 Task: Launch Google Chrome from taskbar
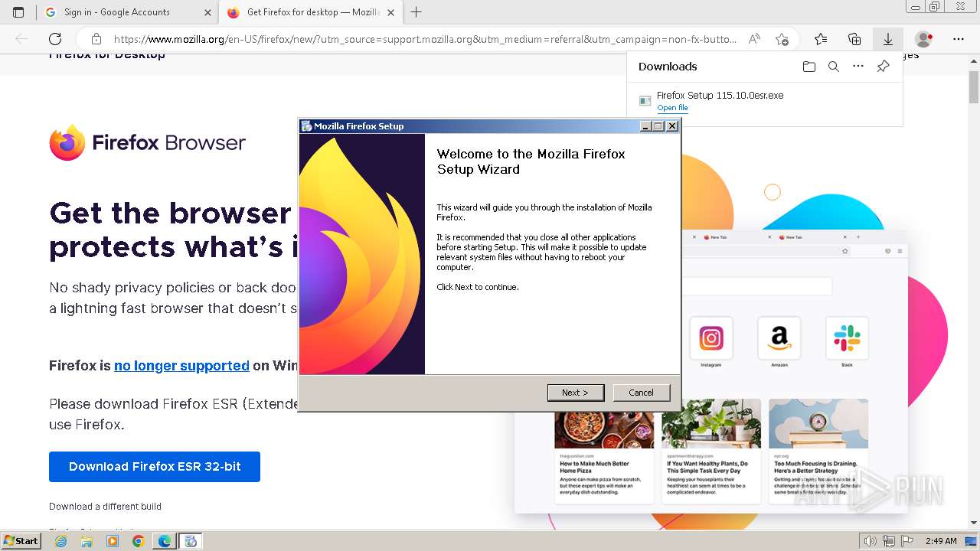point(139,541)
